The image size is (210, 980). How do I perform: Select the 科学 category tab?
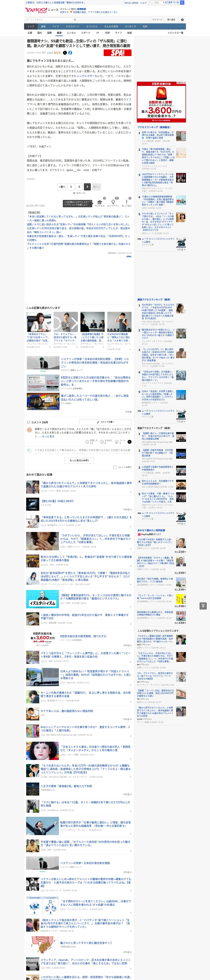click(x=107, y=33)
